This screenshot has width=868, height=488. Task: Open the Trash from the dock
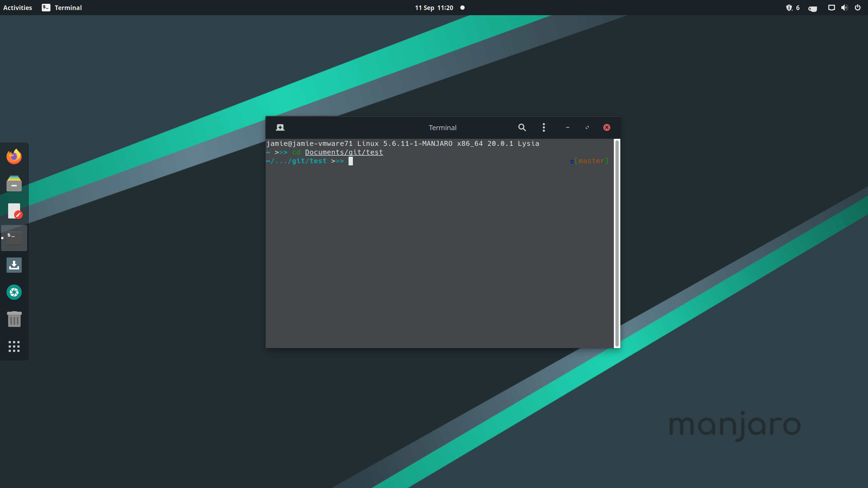click(14, 319)
